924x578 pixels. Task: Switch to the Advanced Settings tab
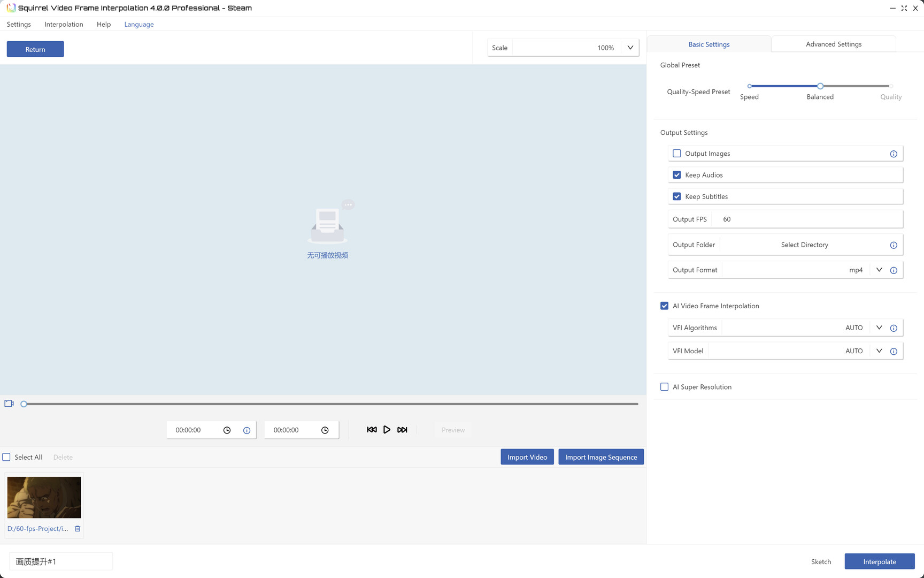click(833, 44)
